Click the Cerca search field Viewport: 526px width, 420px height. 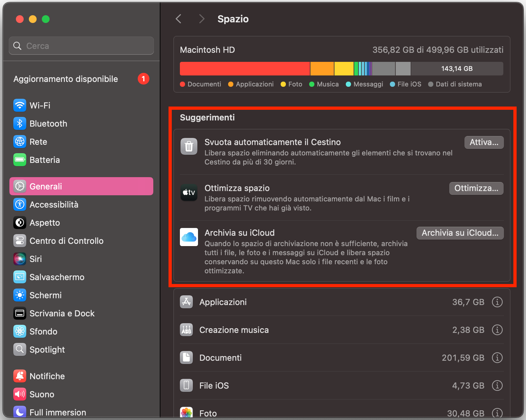click(x=81, y=46)
